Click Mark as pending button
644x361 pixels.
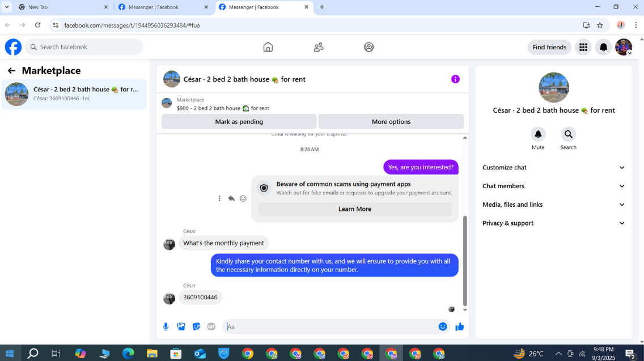point(239,122)
